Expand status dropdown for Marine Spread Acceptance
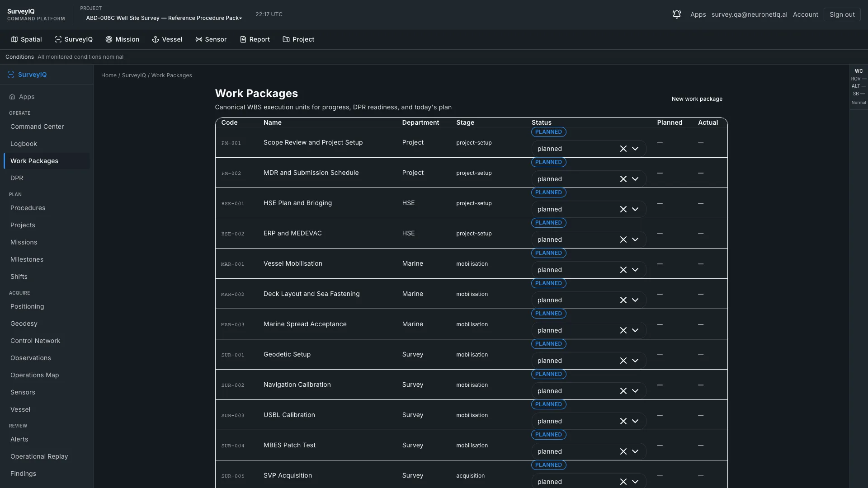The width and height of the screenshot is (868, 488). click(635, 330)
